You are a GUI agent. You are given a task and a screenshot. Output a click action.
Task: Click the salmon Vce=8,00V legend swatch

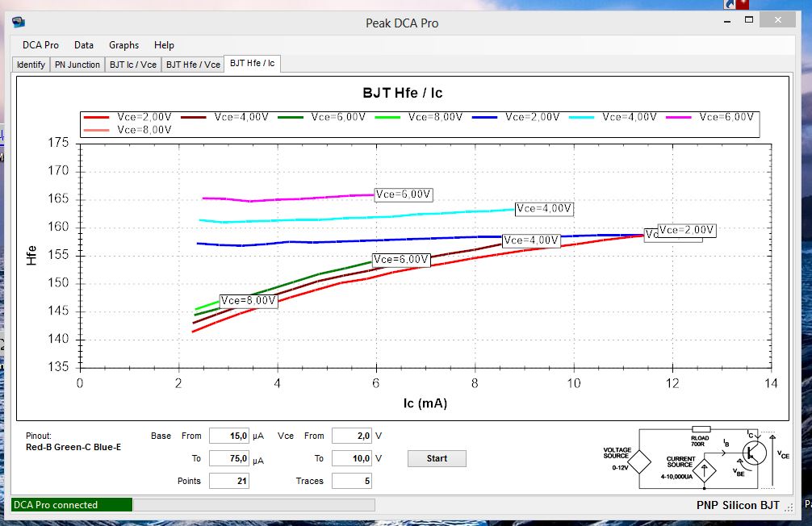(x=96, y=130)
